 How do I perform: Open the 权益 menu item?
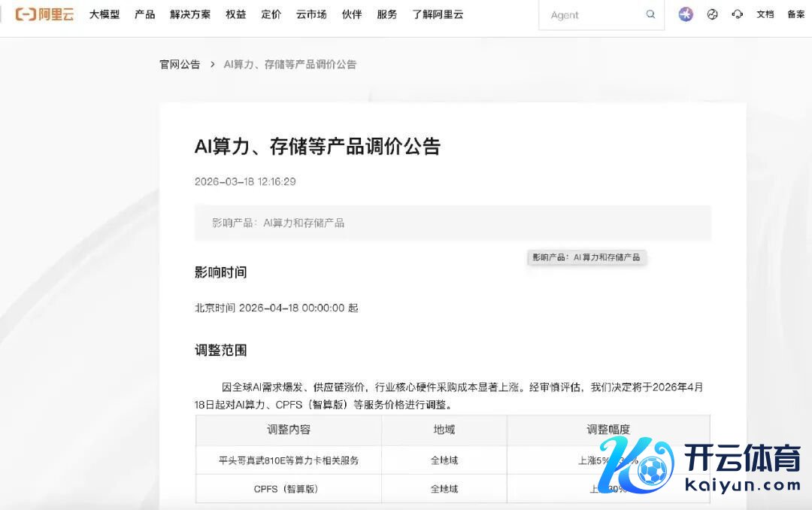[236, 14]
